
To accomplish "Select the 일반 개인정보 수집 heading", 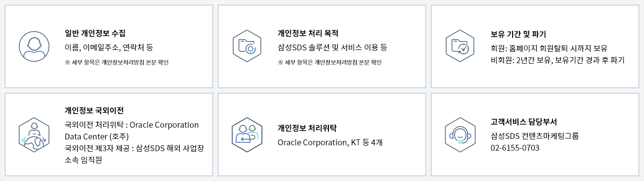I will 95,33.
